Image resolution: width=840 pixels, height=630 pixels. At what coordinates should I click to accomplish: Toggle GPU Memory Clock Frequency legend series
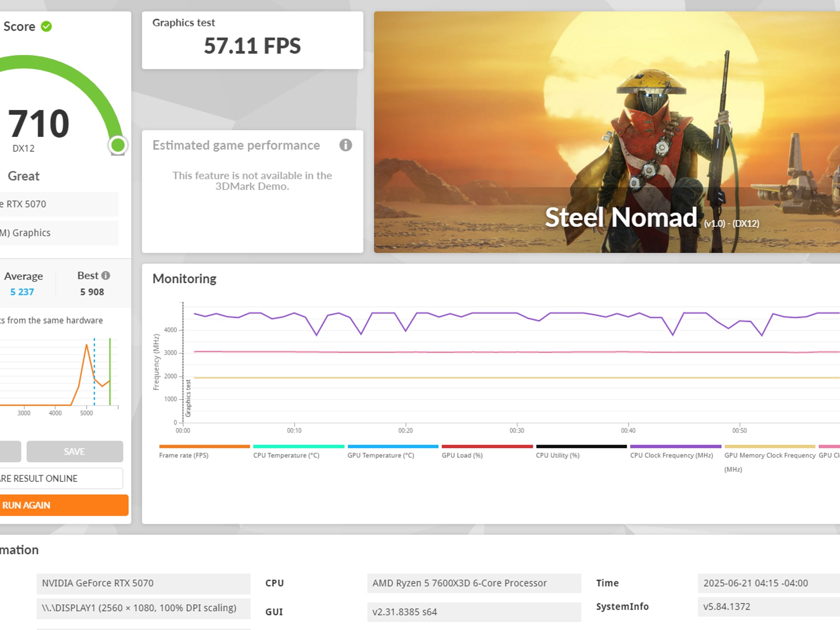click(769, 455)
